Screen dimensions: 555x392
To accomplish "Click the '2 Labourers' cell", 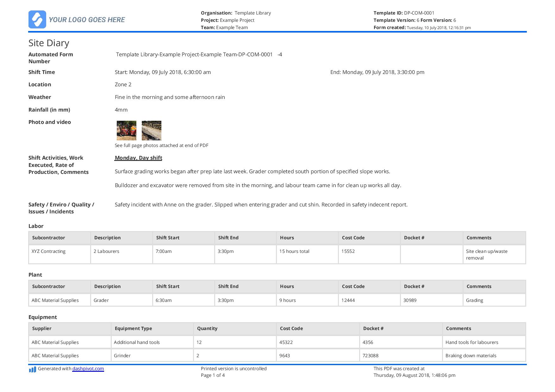I will click(x=122, y=254).
